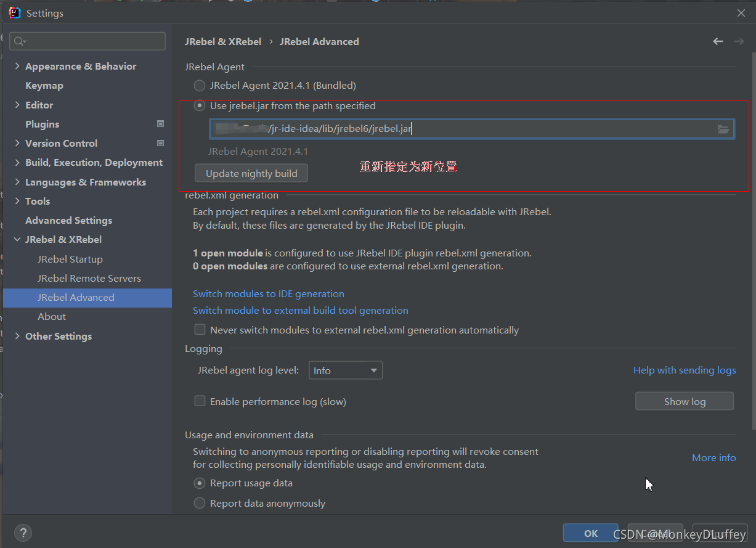Click the Version Control settings icon
This screenshot has width=756, height=548.
[161, 143]
